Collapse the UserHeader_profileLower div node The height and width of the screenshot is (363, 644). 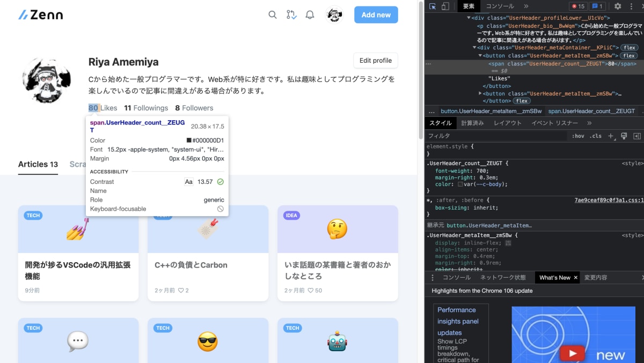point(469,18)
